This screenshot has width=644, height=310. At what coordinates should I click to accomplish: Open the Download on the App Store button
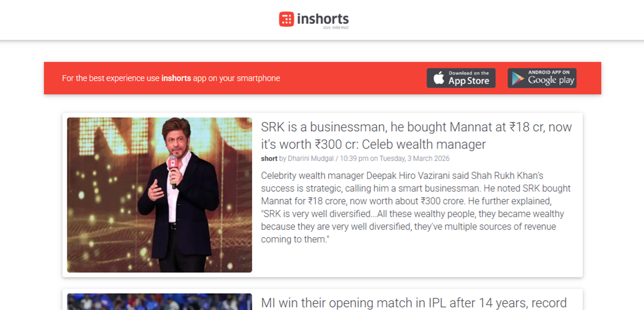point(461,78)
